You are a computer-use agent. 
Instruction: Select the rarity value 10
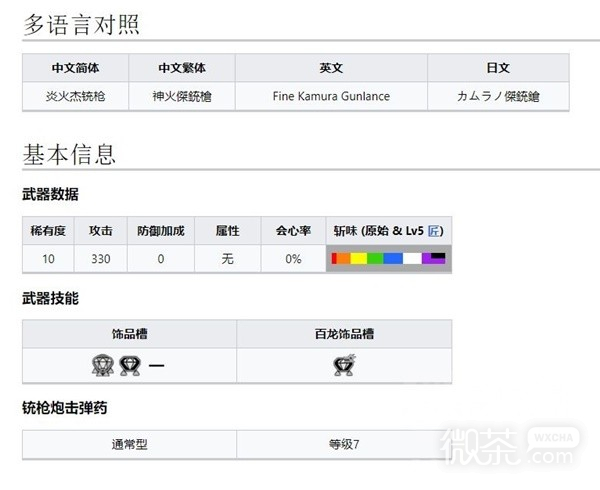pos(48,259)
